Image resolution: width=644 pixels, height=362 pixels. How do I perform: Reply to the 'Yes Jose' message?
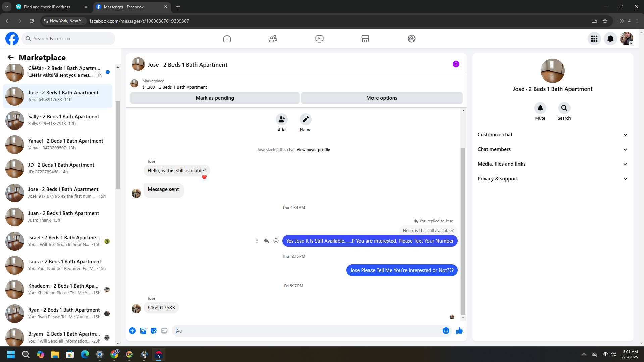[x=266, y=241]
